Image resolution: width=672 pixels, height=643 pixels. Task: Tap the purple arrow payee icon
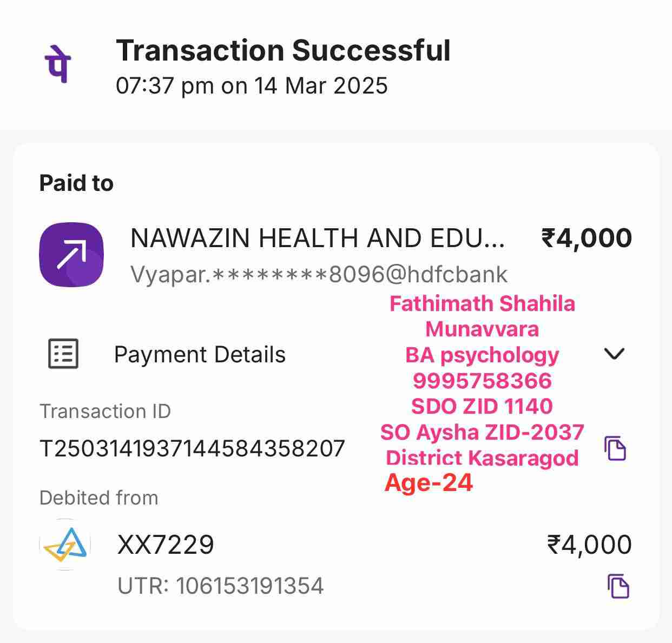click(x=71, y=254)
